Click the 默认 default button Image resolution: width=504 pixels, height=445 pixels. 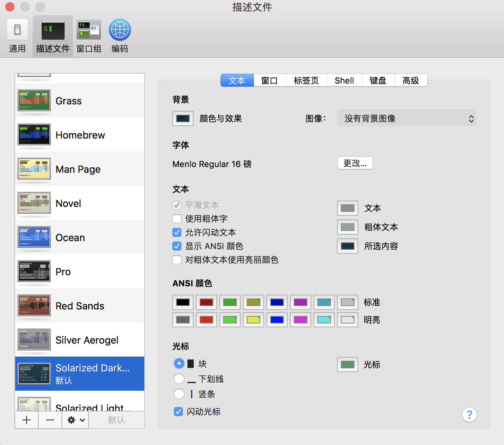pyautogui.click(x=117, y=420)
